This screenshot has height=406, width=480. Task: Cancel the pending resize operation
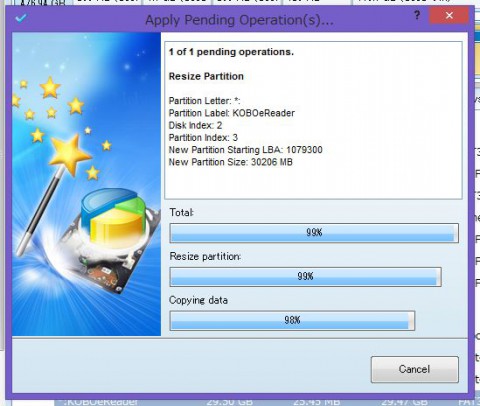click(x=415, y=369)
